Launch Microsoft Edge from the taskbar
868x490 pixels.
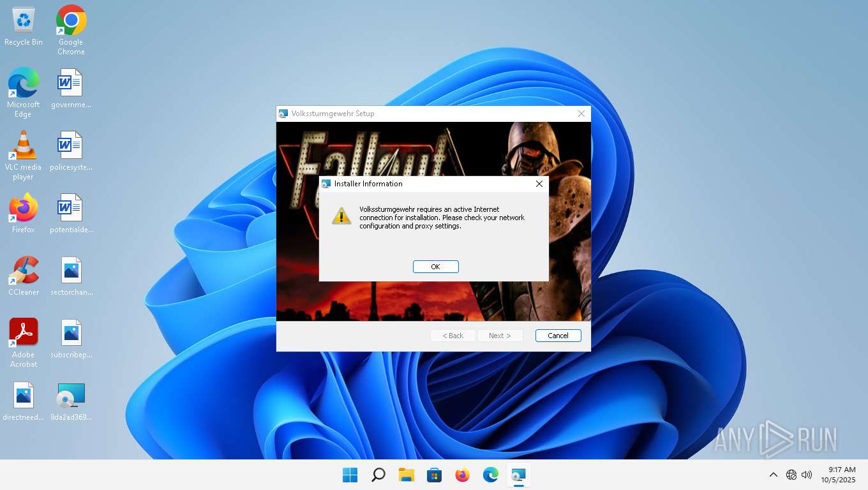click(x=491, y=475)
